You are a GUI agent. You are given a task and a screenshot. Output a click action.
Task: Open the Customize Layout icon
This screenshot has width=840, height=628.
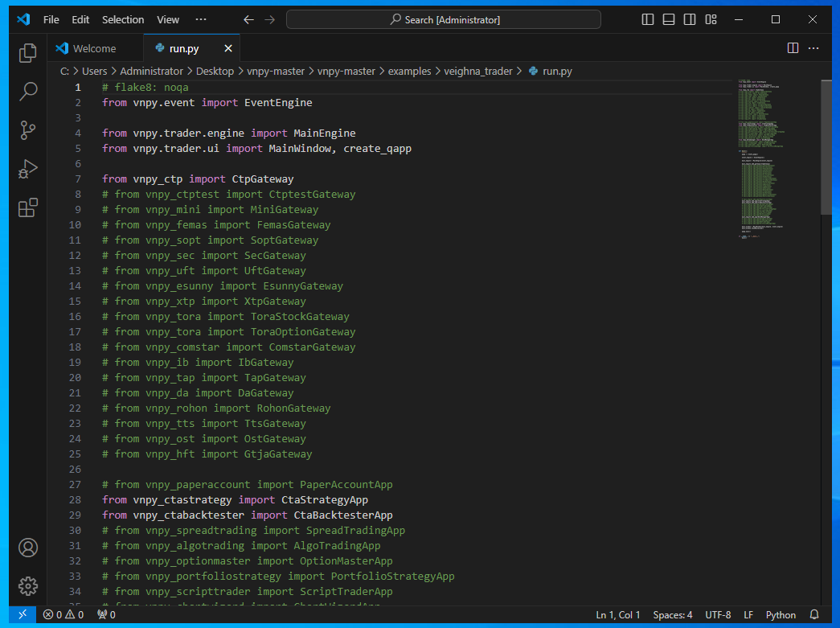coord(711,20)
